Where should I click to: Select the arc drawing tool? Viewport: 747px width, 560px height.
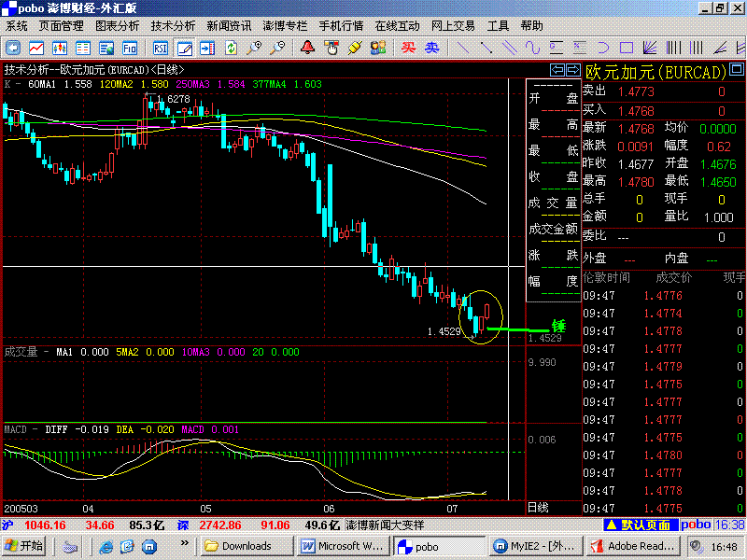[603, 49]
